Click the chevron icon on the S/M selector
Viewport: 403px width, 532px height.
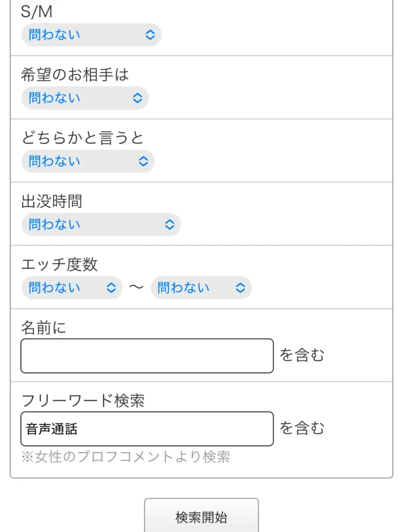click(150, 35)
